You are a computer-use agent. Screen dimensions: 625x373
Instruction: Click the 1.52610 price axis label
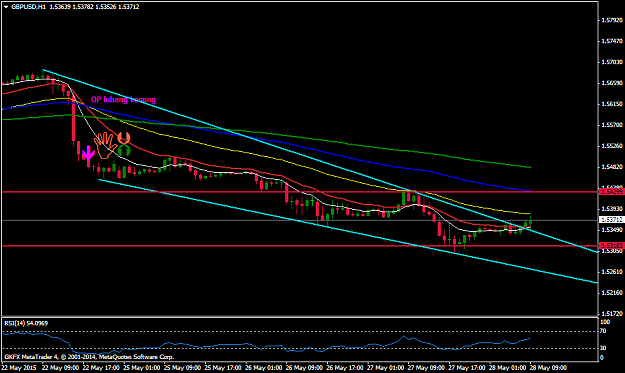[x=613, y=272]
